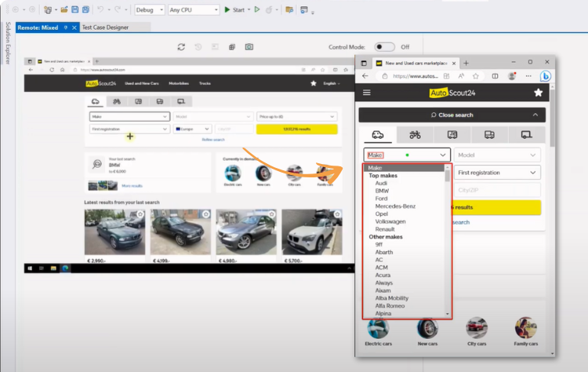Viewport: 588px width, 372px height.
Task: Pin the Remote: Mixed tab
Action: tap(66, 27)
